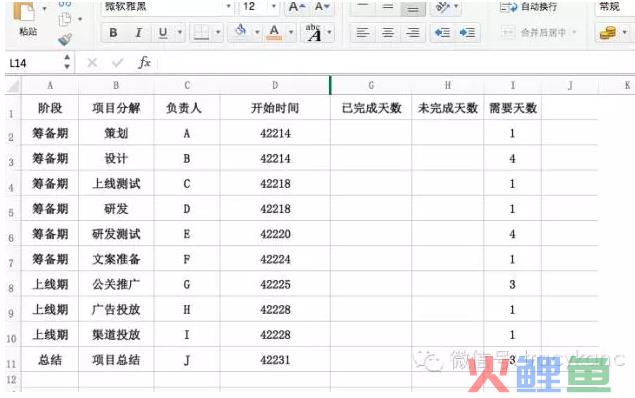Select cell containing 项目总结
Image resolution: width=635 pixels, height=398 pixels.
pos(116,360)
